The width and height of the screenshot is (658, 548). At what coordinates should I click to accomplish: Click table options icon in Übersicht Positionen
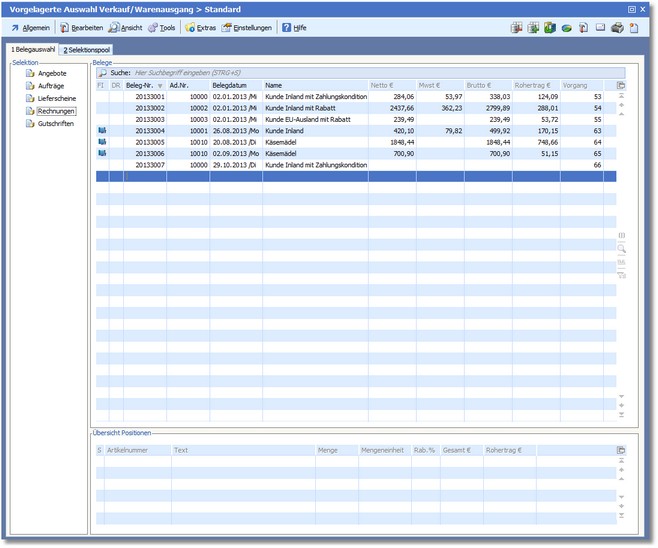[621, 451]
